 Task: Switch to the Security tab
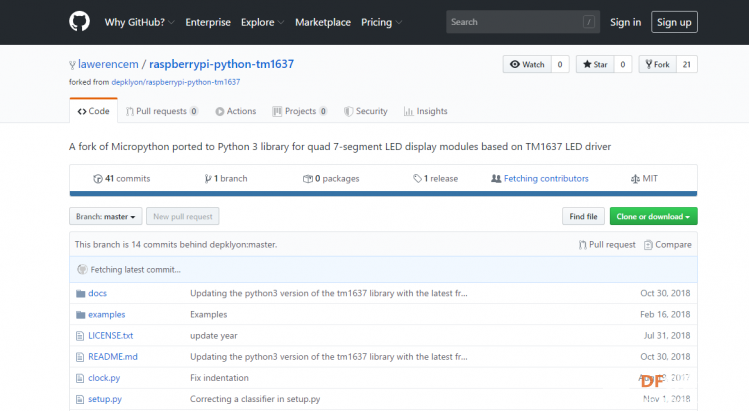[365, 111]
